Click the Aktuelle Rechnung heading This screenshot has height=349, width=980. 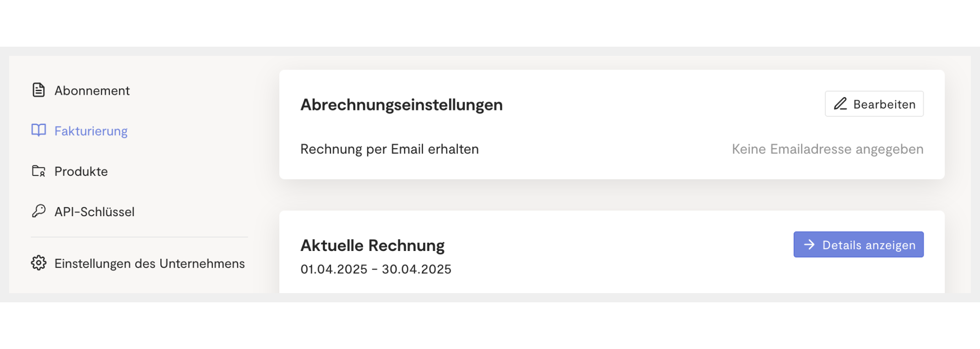(372, 245)
